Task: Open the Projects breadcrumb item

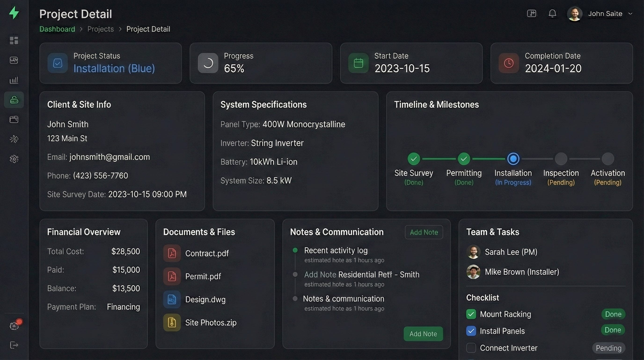Action: click(x=100, y=29)
